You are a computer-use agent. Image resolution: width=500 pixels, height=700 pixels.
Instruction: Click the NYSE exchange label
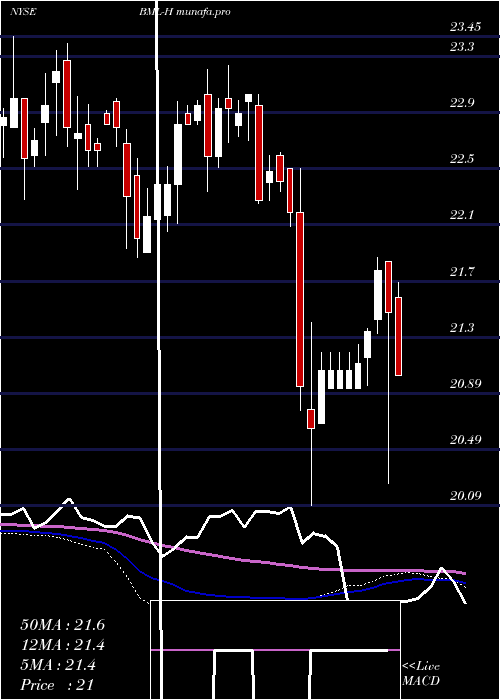pyautogui.click(x=23, y=12)
